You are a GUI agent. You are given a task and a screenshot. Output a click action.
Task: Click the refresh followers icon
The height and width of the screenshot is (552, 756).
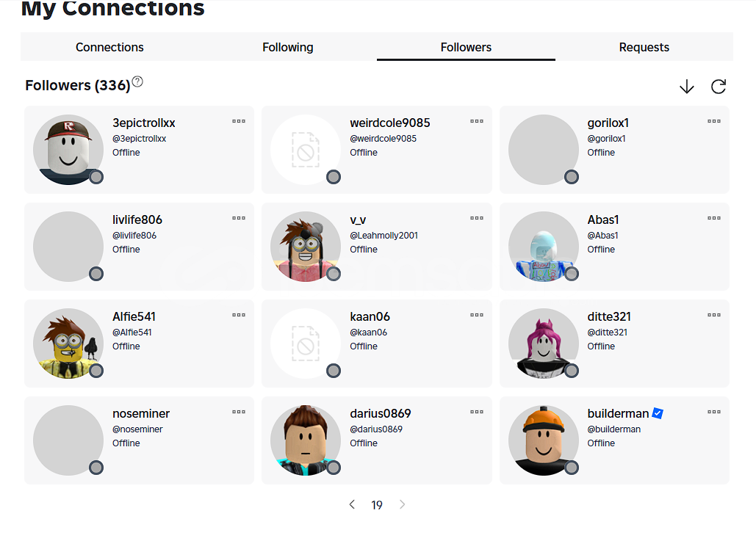[x=719, y=87]
